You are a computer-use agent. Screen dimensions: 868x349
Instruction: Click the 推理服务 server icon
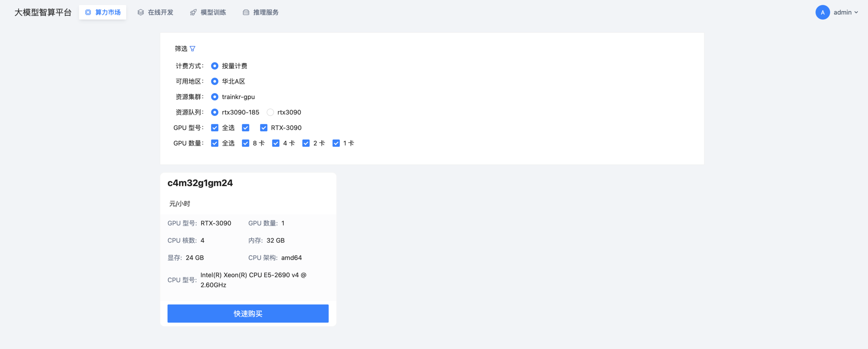(x=246, y=12)
